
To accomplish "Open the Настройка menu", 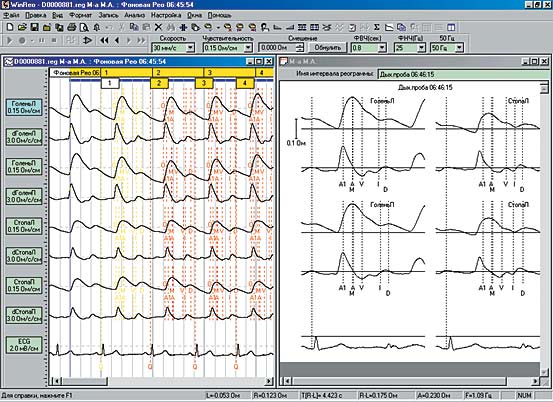I will tap(166, 15).
